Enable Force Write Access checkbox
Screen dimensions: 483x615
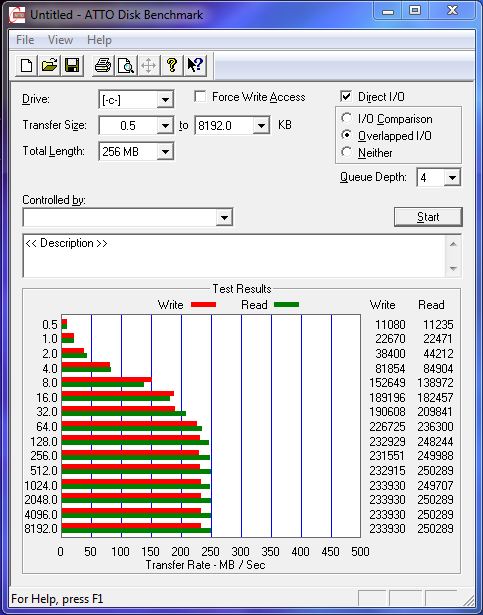(200, 96)
